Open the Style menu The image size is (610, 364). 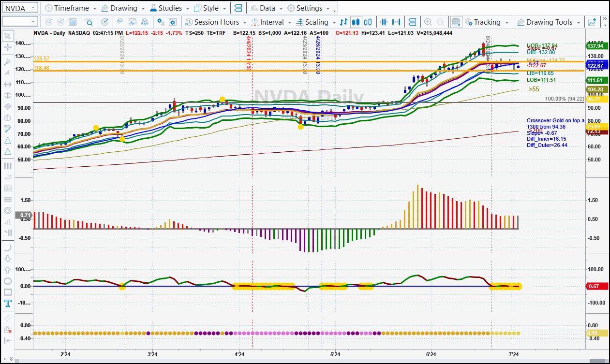pos(210,8)
